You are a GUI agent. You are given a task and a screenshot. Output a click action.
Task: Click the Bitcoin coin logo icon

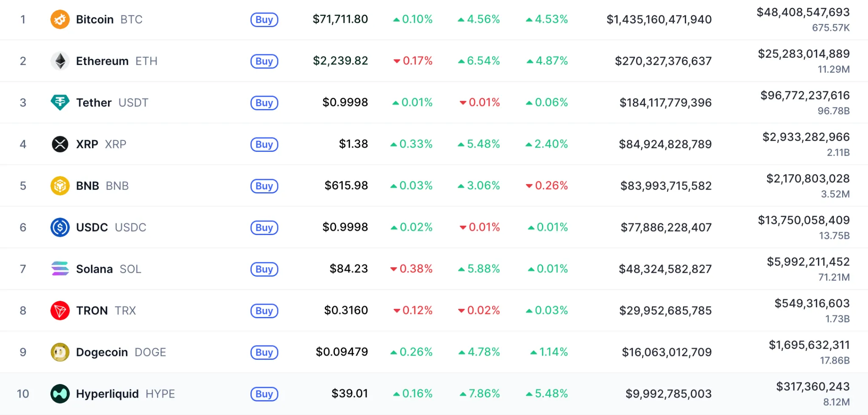[x=60, y=20]
